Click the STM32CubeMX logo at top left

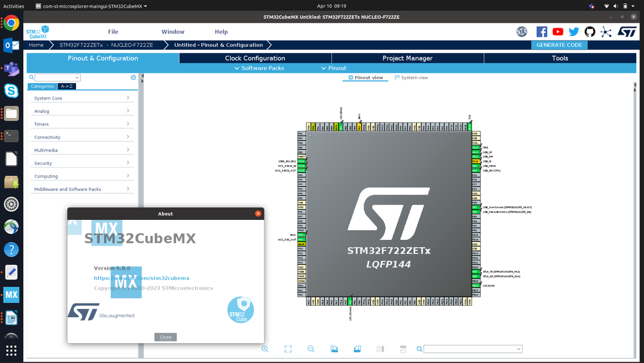point(37,32)
